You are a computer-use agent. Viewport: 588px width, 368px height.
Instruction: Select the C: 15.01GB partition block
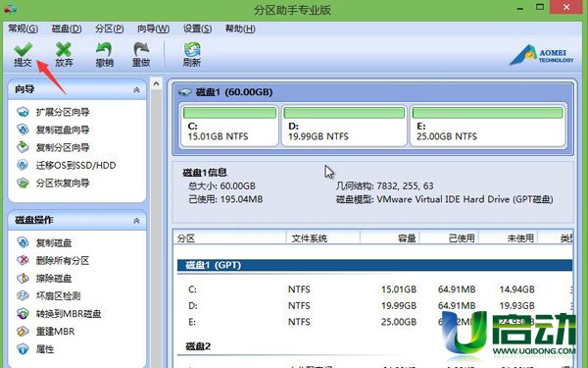(x=229, y=126)
